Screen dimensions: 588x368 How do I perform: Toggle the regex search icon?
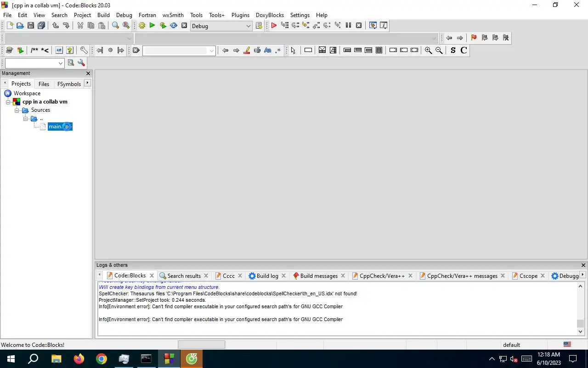coord(278,50)
